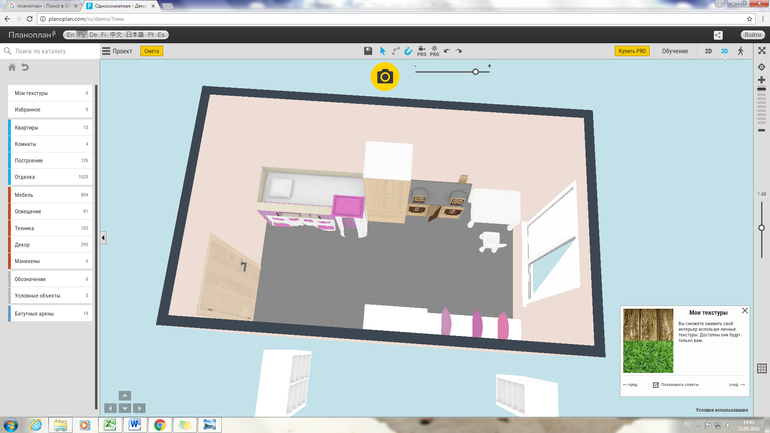Click the camera zoom slider handle
This screenshot has height=433, width=770.
coord(475,71)
